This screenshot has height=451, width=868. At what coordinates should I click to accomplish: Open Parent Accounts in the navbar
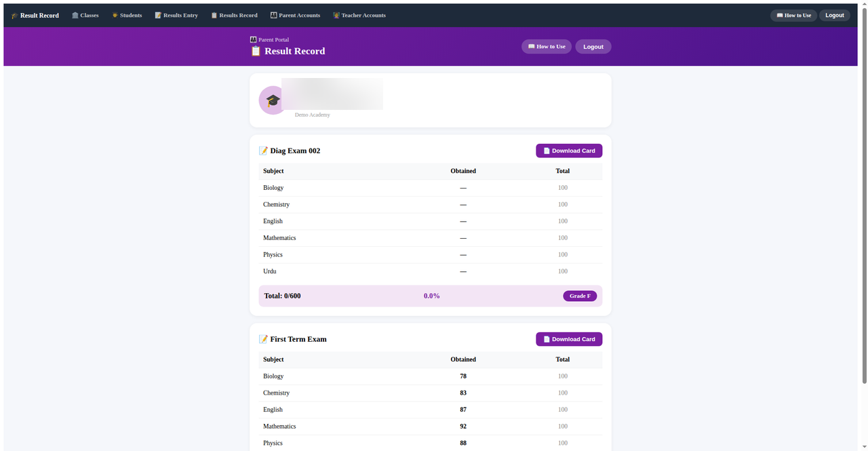tap(295, 15)
